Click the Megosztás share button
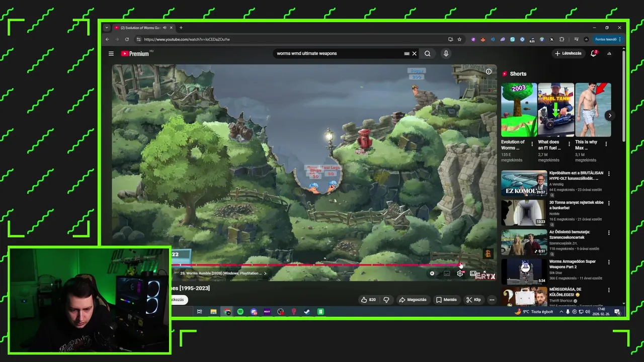Screen dimensions: 644x362 (x=413, y=300)
